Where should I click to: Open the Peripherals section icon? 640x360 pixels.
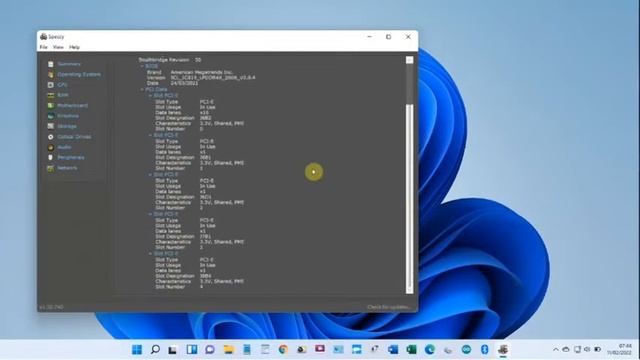click(51, 158)
